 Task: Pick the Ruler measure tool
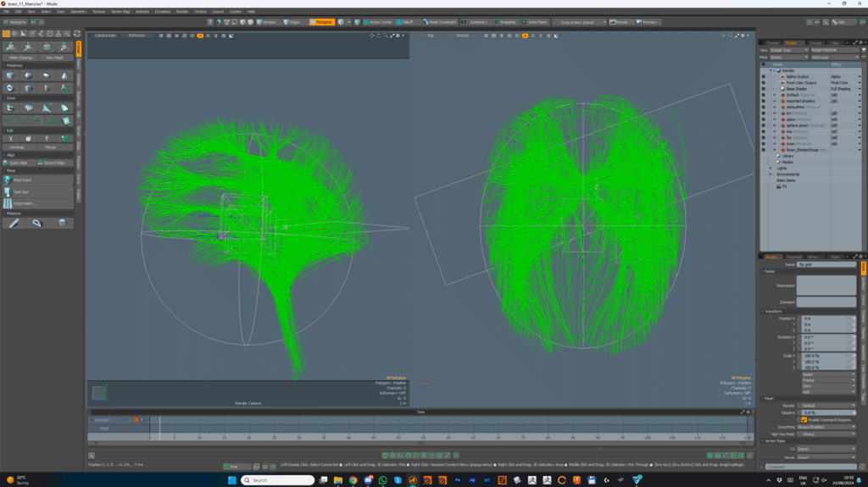click(13, 223)
